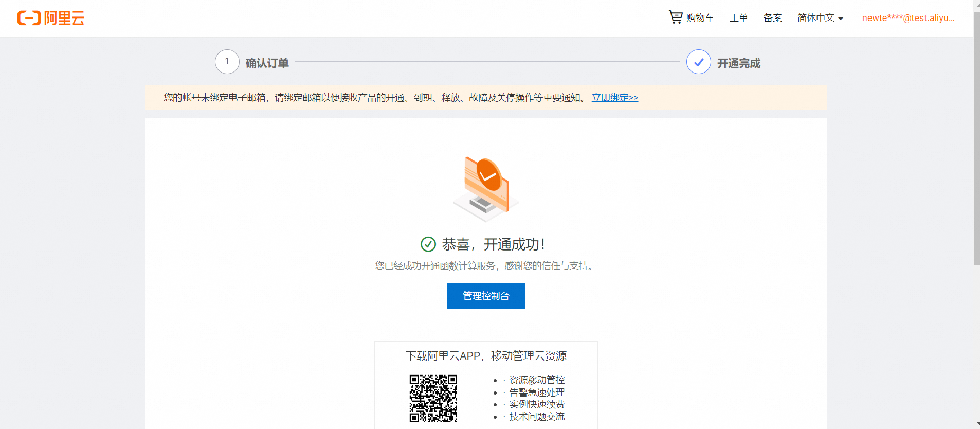Click the 告警急速处理 list item
The image size is (980, 429).
coord(537,392)
